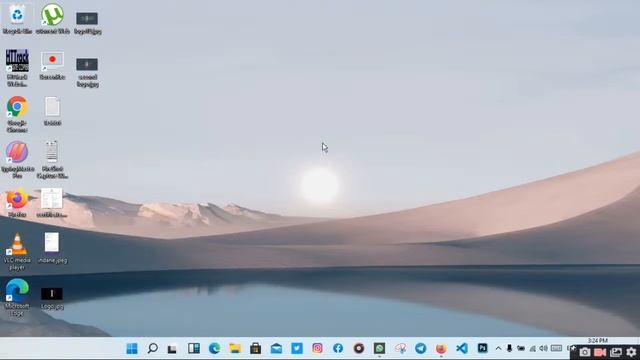Open the clock showing 3:24 PM
Image resolution: width=640 pixels, height=360 pixels.
(x=598, y=340)
